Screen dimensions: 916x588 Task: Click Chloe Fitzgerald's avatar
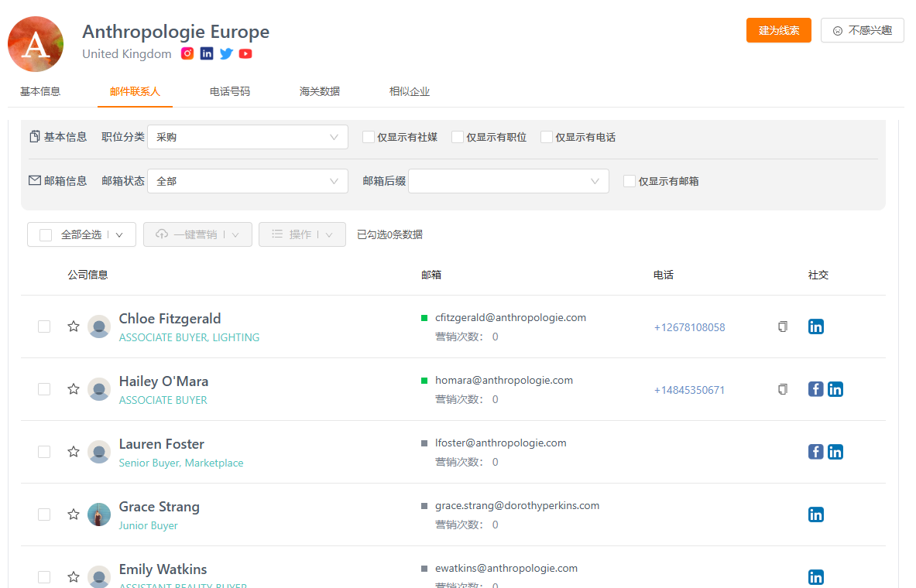pos(99,326)
